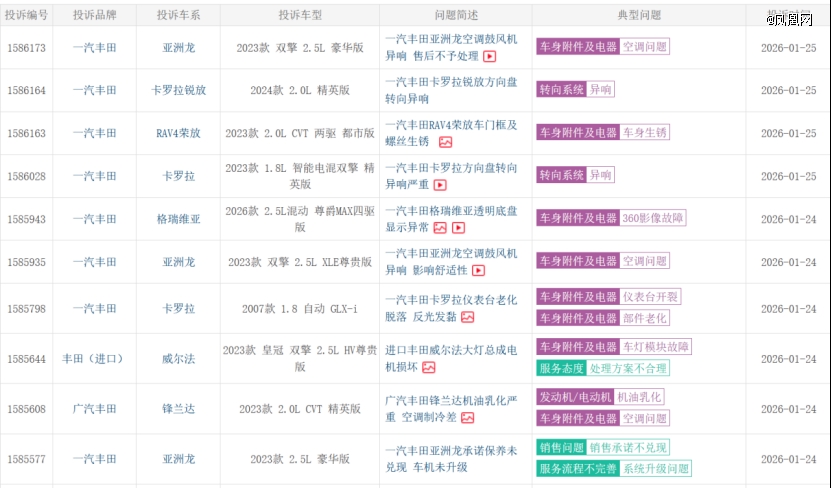Click the 典型问题 column header

tap(639, 16)
